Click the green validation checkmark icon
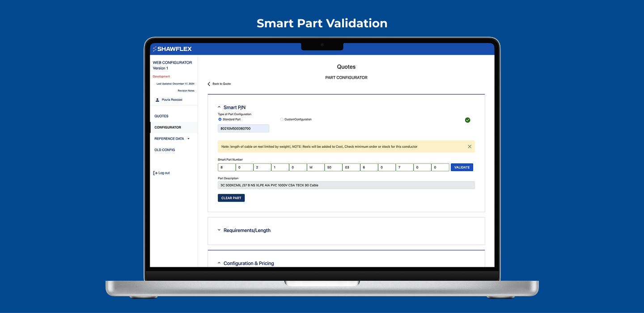 (x=467, y=120)
